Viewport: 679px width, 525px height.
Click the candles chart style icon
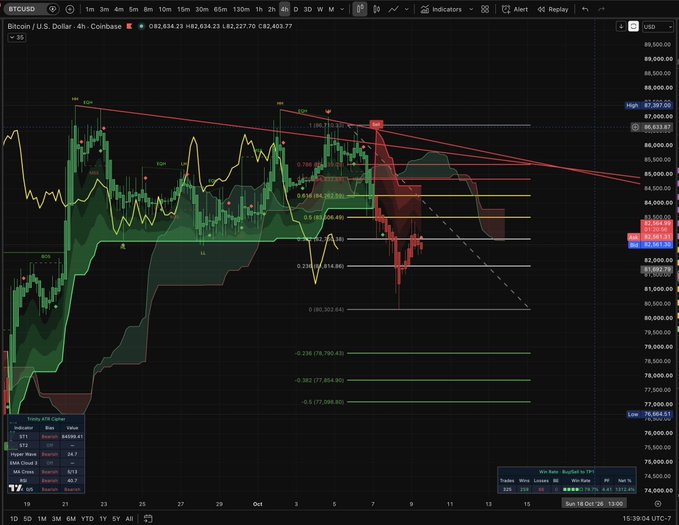tap(360, 9)
